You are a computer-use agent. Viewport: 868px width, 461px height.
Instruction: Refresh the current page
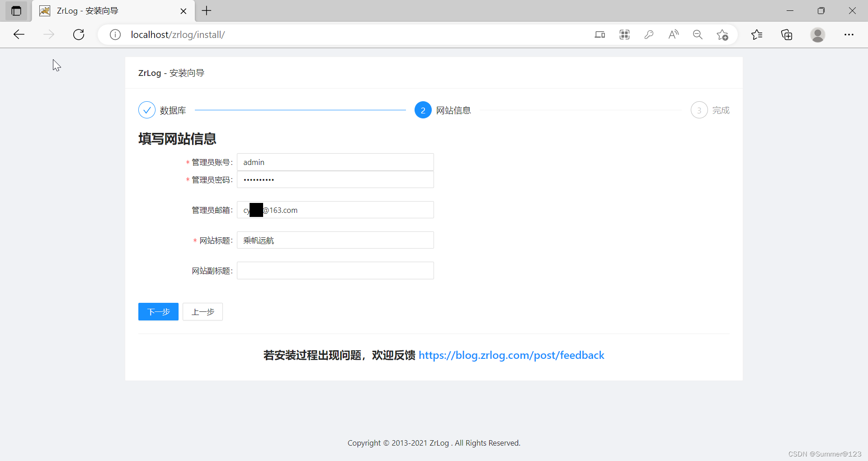pyautogui.click(x=79, y=34)
